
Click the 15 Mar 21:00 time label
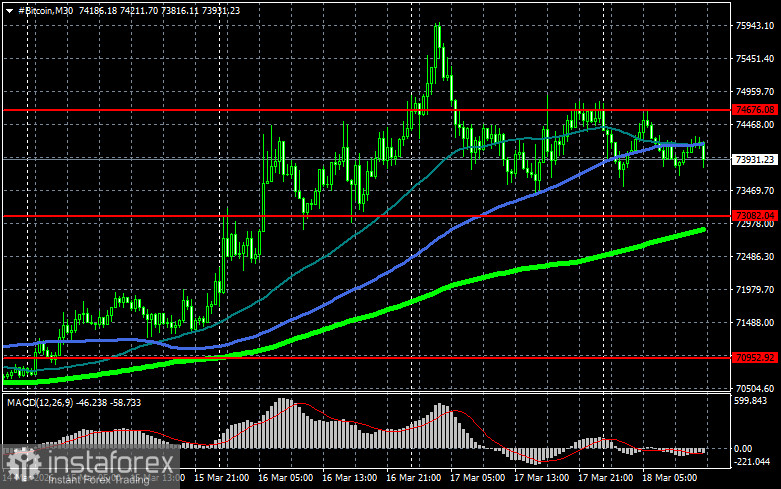pyautogui.click(x=222, y=478)
